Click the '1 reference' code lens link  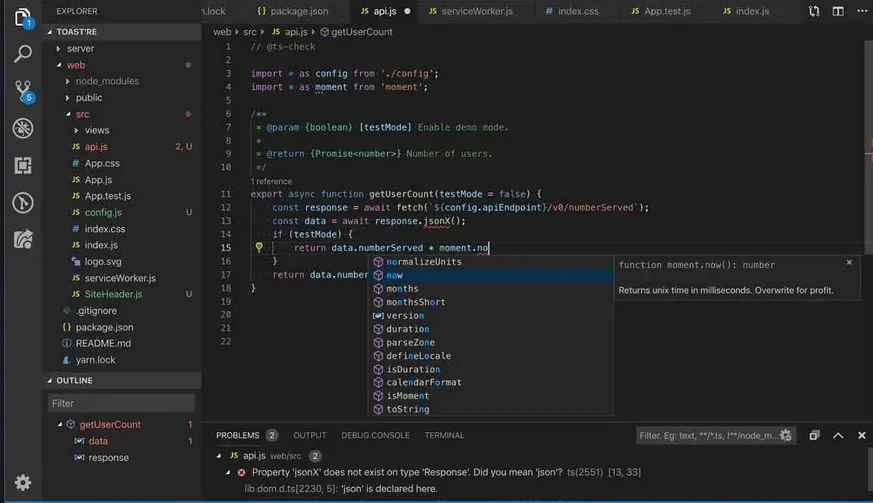tap(271, 181)
